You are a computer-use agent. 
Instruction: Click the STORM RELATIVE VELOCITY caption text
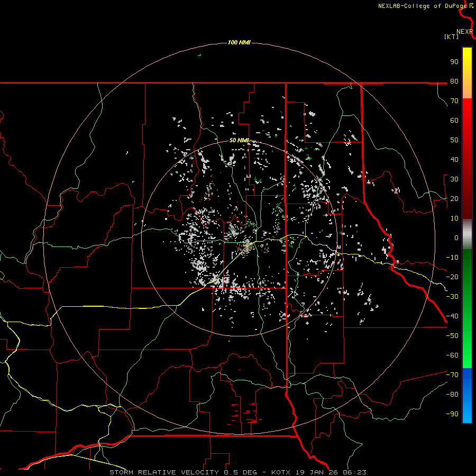164,472
